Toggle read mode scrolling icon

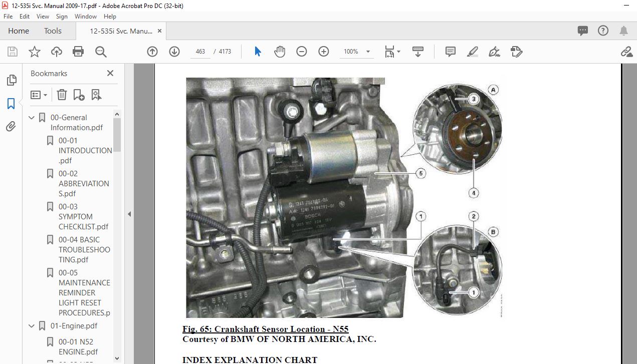[417, 52]
